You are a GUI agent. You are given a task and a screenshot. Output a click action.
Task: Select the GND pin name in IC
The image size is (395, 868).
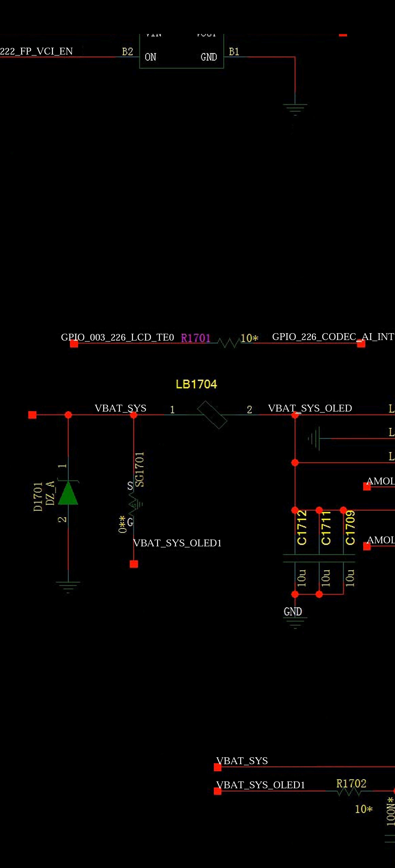[x=209, y=57]
